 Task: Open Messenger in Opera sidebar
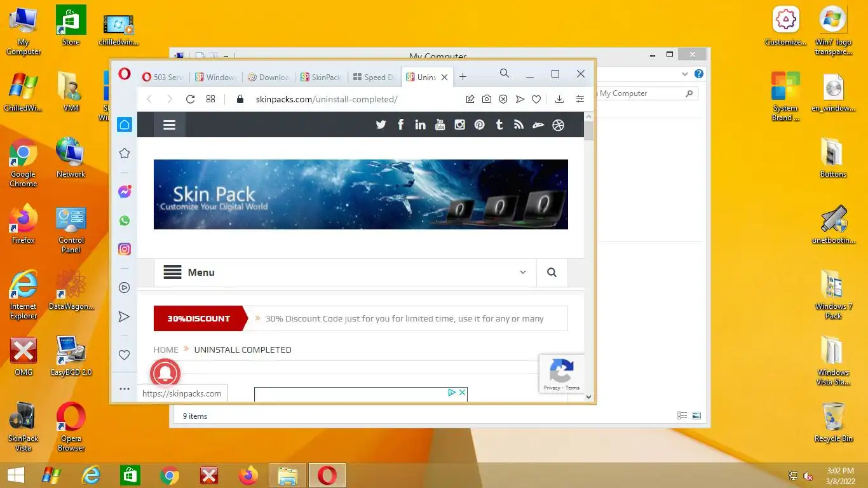(125, 192)
